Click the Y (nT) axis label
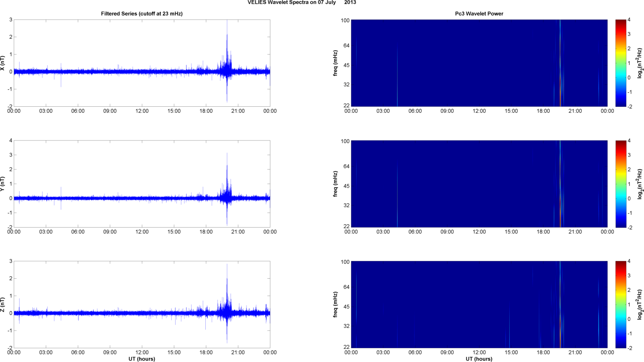 pos(3,184)
